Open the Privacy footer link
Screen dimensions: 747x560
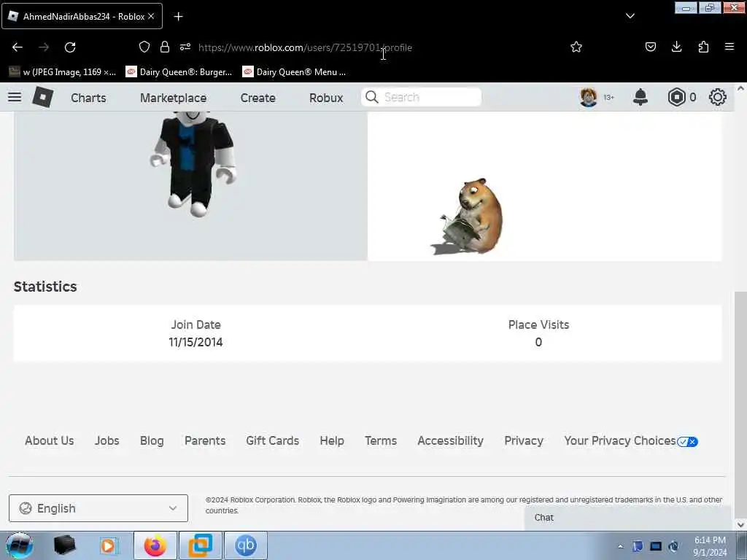[x=524, y=441]
